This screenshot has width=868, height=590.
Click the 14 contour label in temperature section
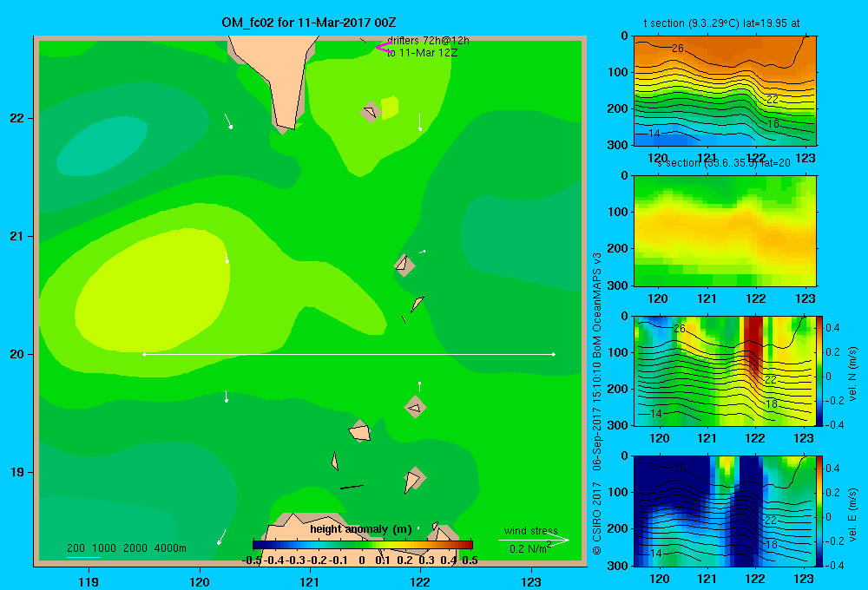click(654, 134)
